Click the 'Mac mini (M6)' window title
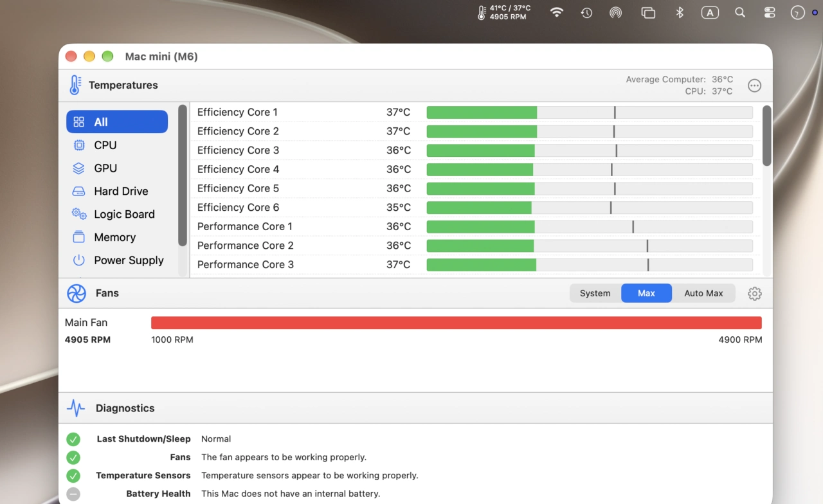 point(161,57)
